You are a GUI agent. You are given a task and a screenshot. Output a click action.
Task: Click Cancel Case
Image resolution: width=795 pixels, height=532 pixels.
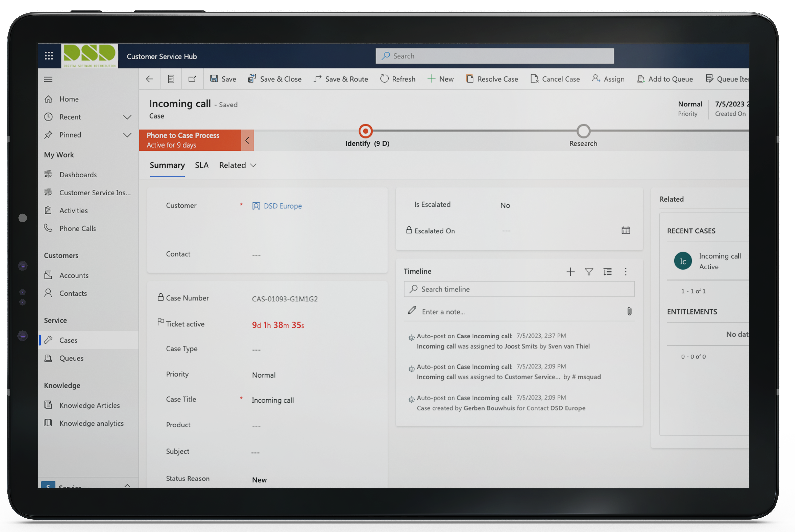555,79
